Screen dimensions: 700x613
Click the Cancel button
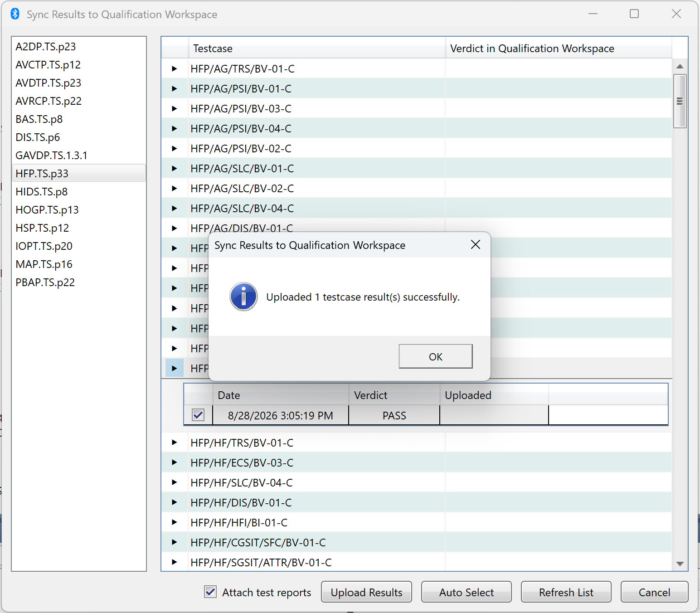654,592
